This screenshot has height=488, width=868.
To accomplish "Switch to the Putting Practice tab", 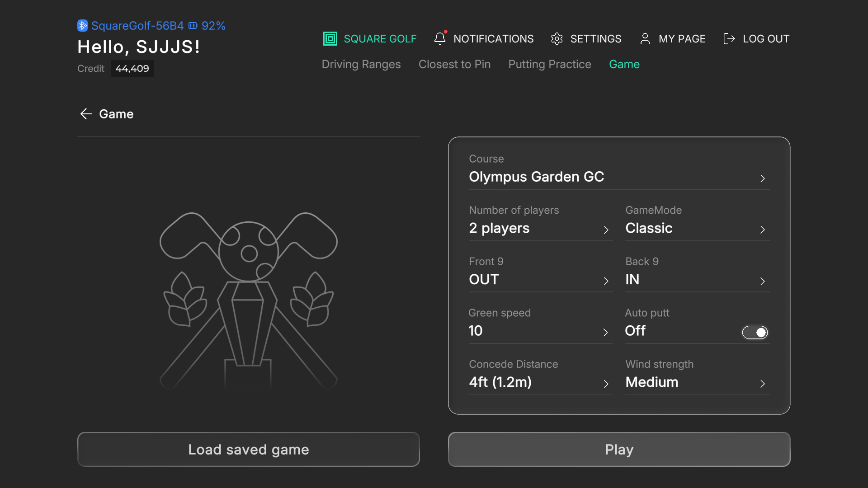I will (550, 65).
